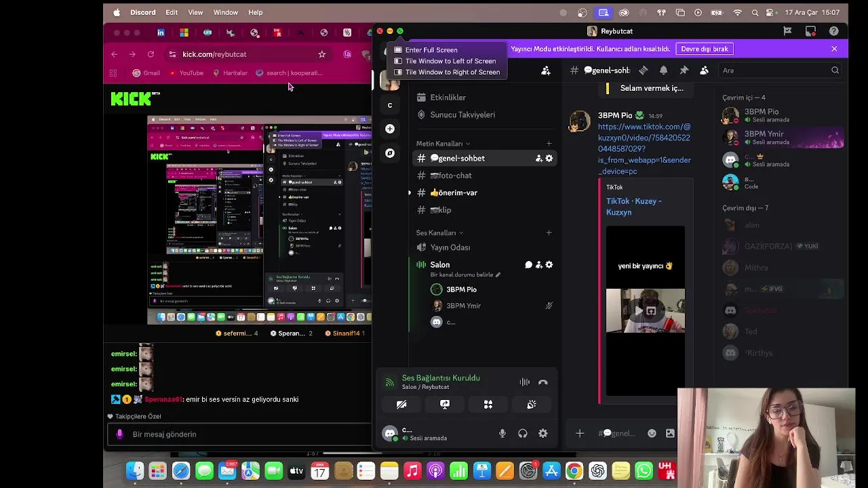Open the Gmail bookmark in Chrome

[x=146, y=73]
